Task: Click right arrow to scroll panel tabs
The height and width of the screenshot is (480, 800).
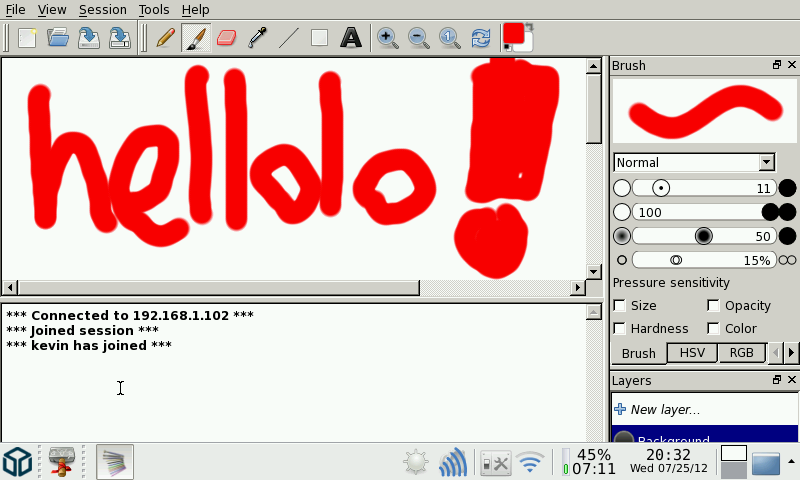Action: point(791,353)
